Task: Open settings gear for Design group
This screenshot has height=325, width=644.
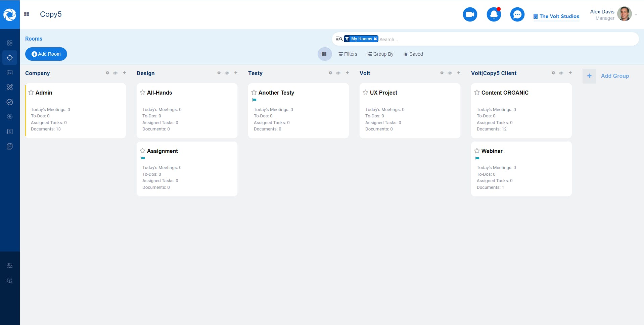Action: pyautogui.click(x=219, y=73)
